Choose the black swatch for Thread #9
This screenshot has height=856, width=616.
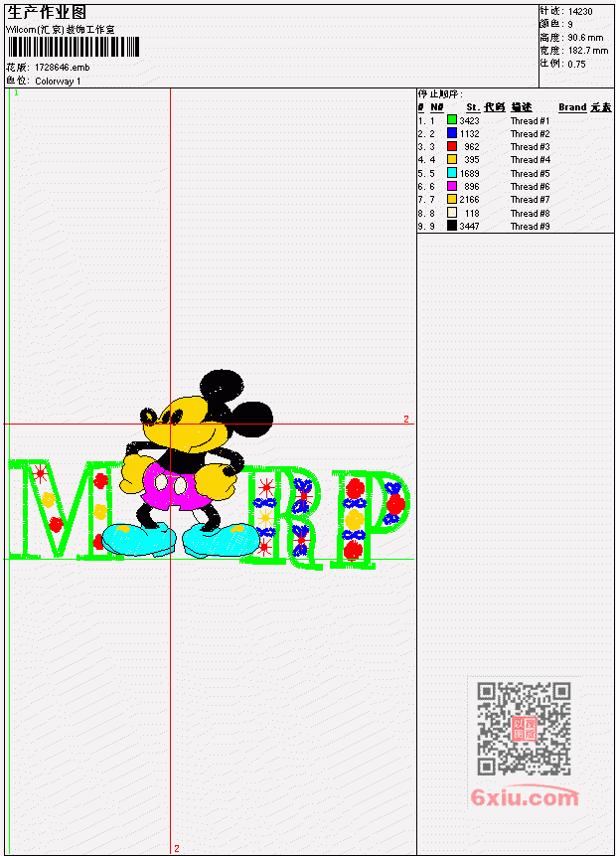452,226
